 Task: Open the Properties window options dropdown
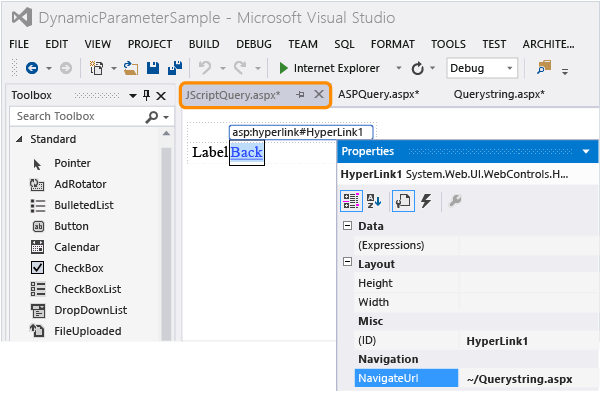586,152
